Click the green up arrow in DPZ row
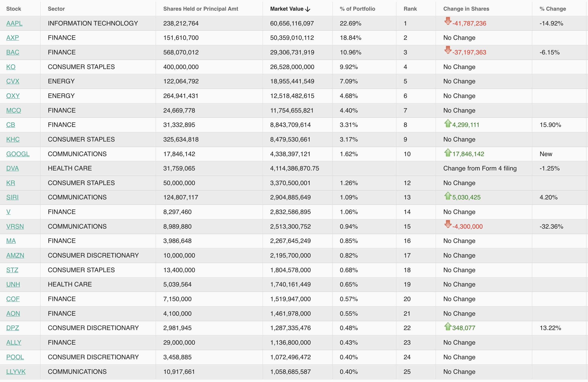The image size is (588, 382). 448,326
